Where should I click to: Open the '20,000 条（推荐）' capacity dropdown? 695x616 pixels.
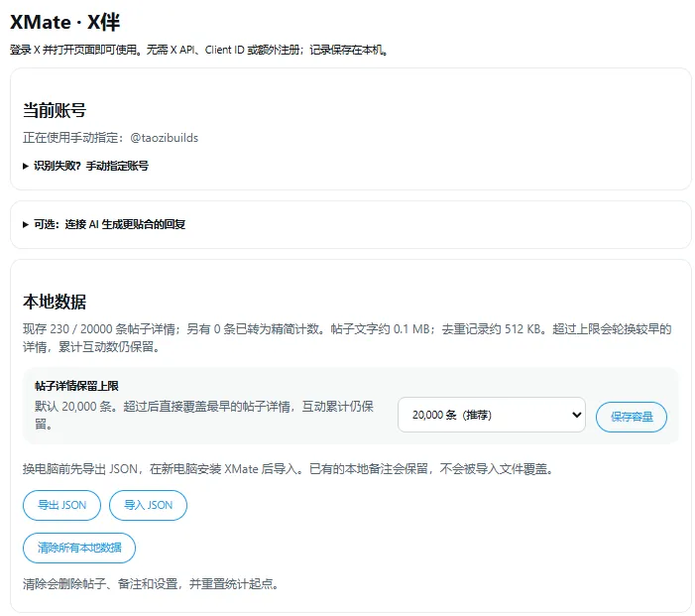click(x=492, y=415)
